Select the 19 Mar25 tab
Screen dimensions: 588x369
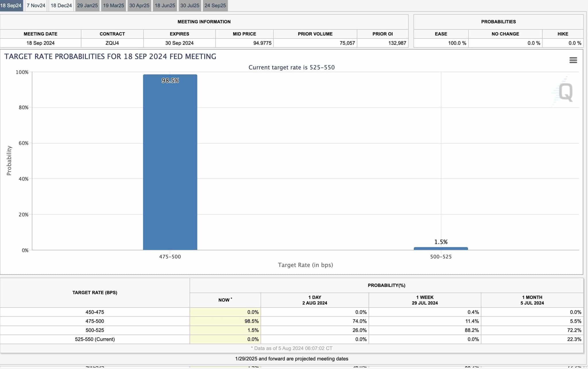tap(113, 5)
